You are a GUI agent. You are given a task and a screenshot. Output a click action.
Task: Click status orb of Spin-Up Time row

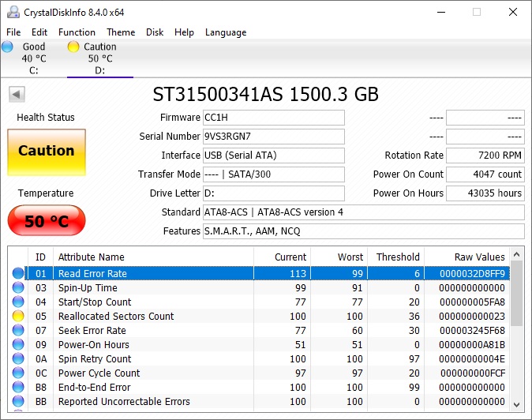coord(18,287)
